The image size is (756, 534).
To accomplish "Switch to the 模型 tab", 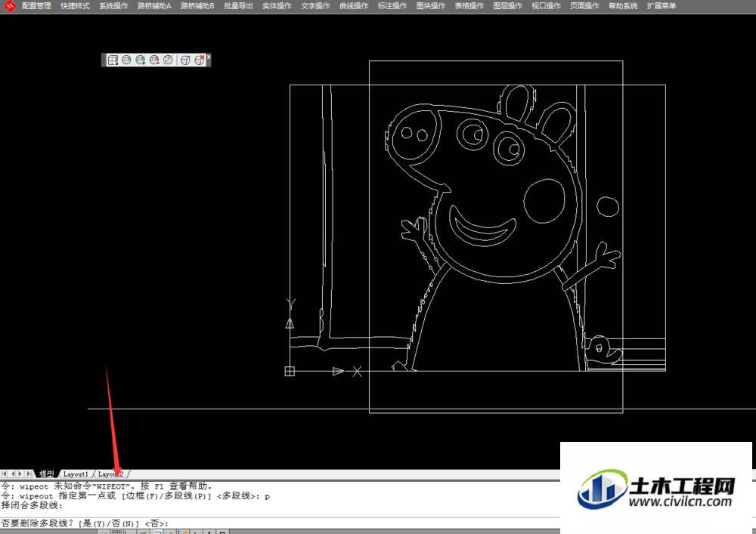I will click(47, 474).
